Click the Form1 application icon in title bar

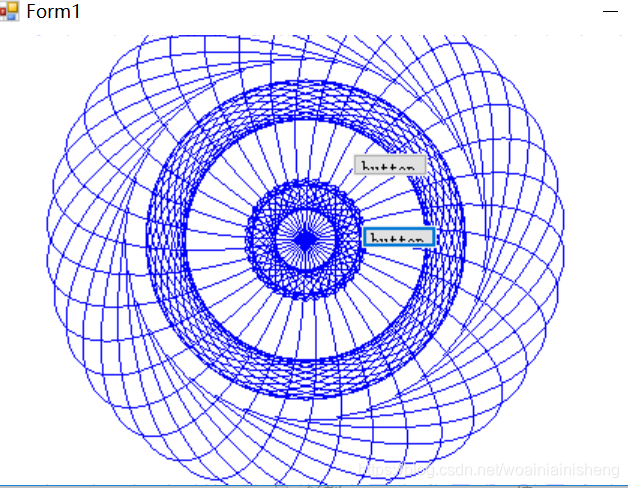tap(9, 11)
